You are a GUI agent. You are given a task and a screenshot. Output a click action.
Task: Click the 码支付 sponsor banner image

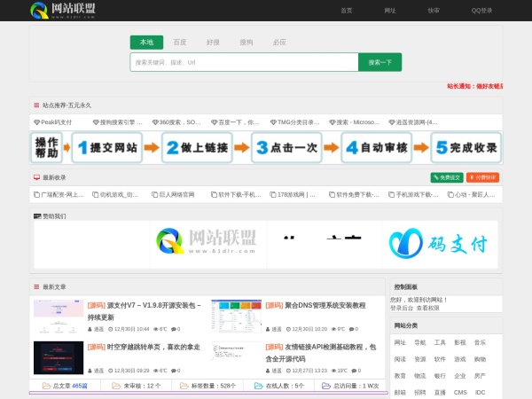[x=440, y=243]
